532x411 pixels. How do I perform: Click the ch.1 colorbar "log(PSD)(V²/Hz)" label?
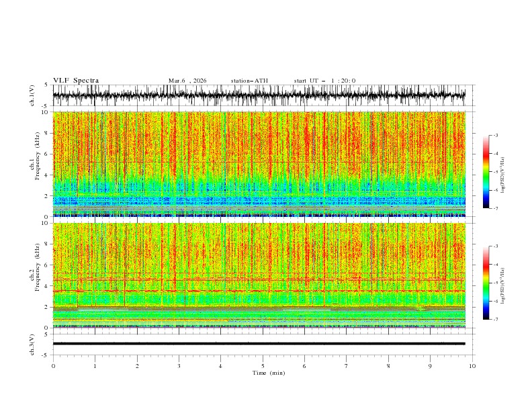coord(502,175)
